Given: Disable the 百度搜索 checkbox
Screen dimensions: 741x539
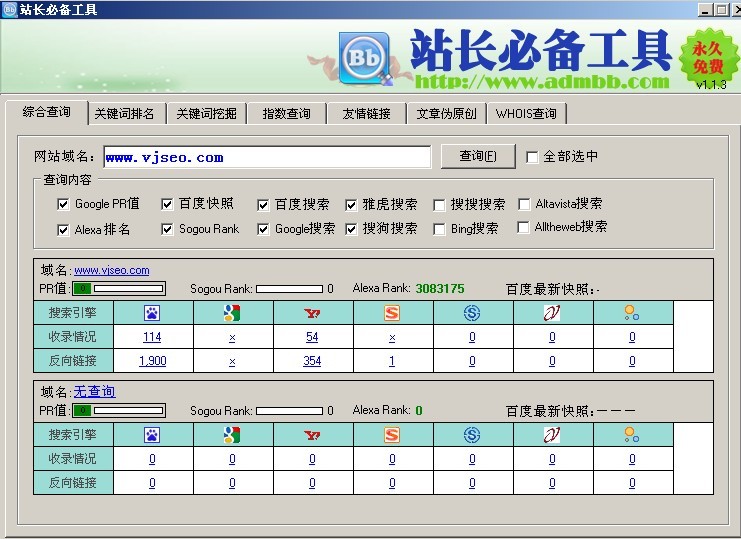Looking at the screenshot, I should click(x=263, y=205).
